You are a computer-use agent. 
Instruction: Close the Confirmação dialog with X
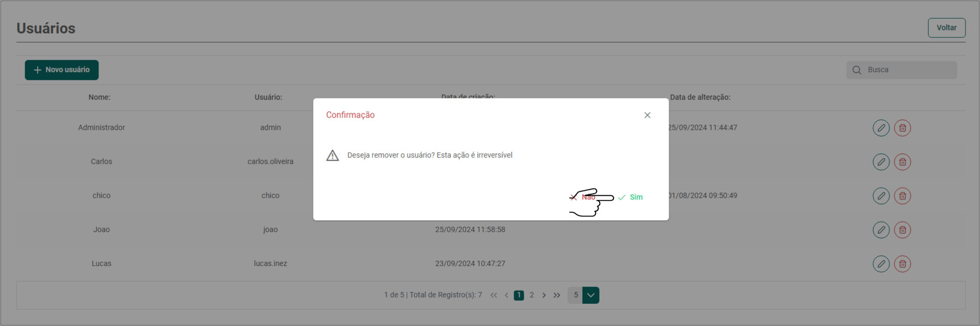(x=647, y=115)
